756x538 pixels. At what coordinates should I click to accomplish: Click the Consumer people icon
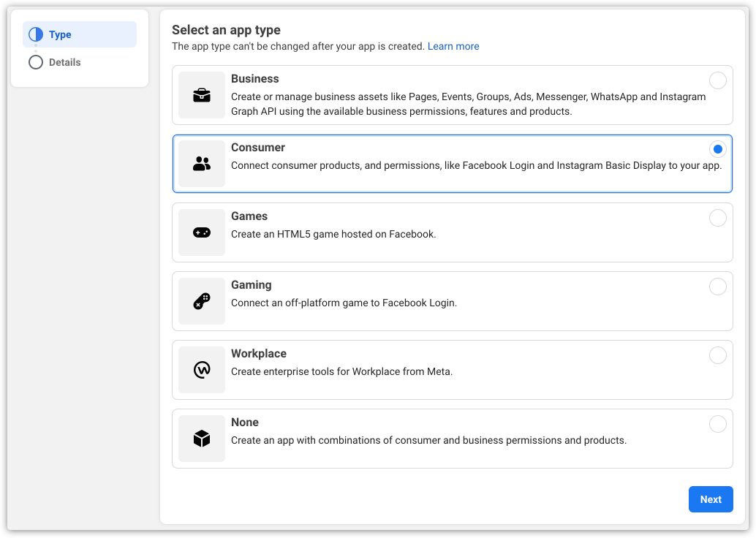[x=202, y=164]
